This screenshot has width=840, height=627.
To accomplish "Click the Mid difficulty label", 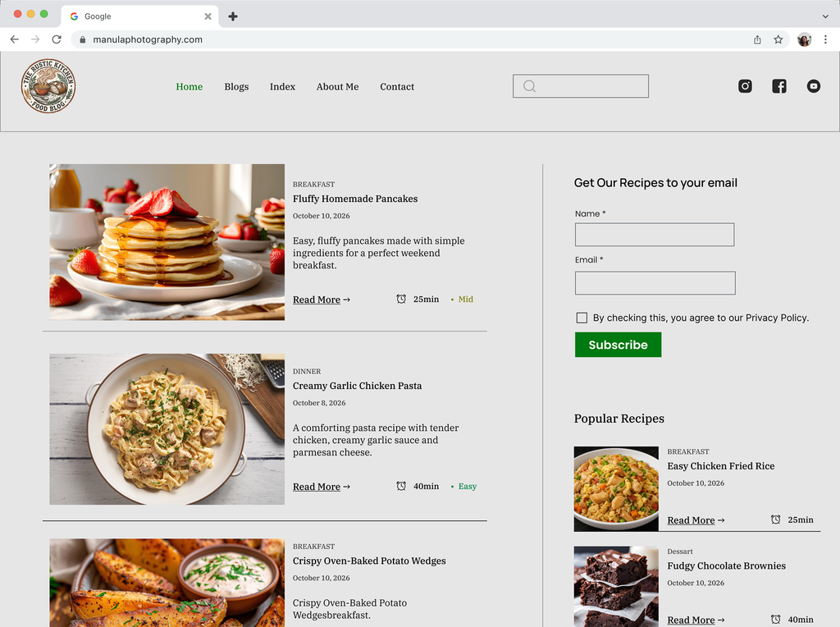I will click(x=466, y=299).
